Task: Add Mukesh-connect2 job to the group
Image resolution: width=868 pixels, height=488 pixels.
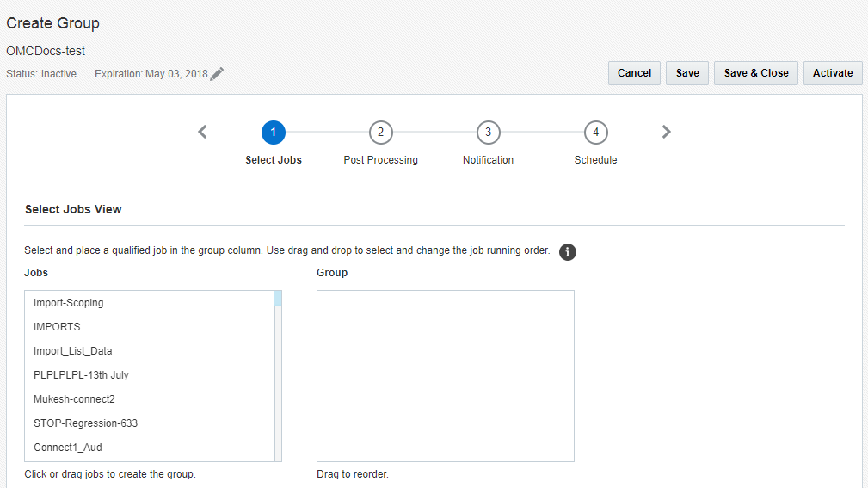Action: point(74,399)
